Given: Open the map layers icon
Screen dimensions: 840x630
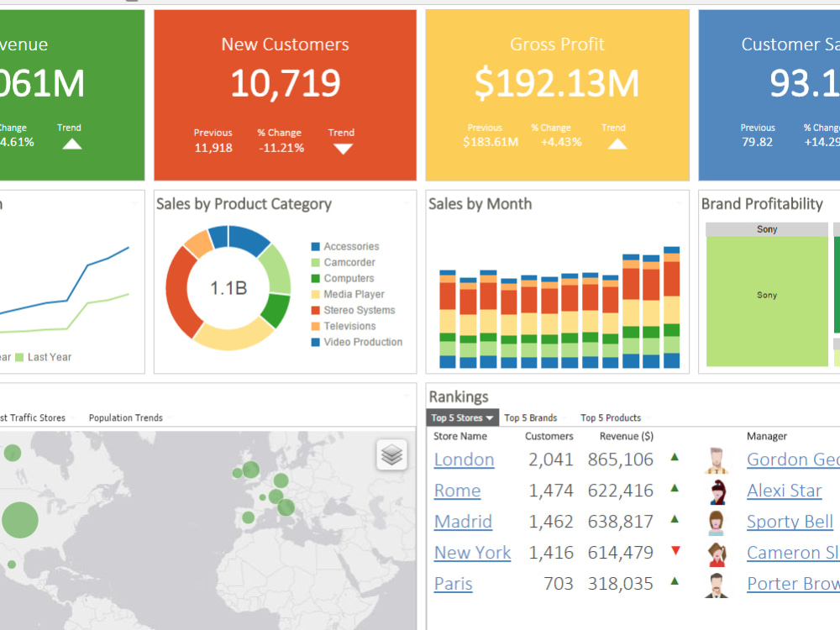Looking at the screenshot, I should click(391, 454).
